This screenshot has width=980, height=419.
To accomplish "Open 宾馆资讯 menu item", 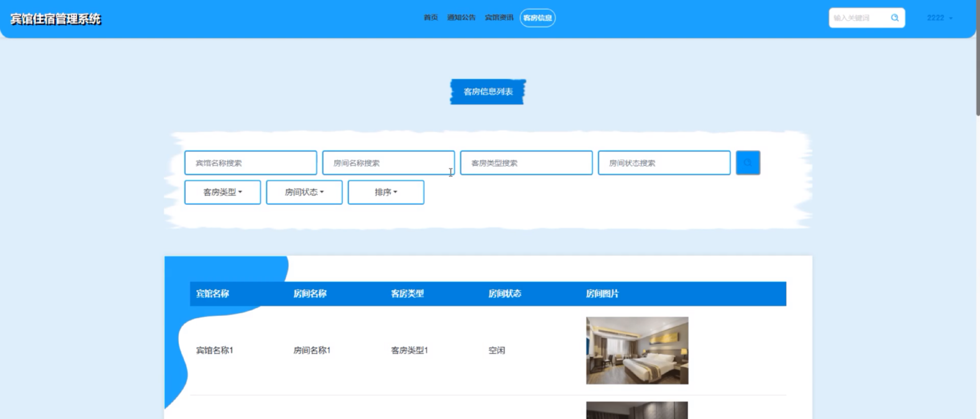I will click(499, 18).
